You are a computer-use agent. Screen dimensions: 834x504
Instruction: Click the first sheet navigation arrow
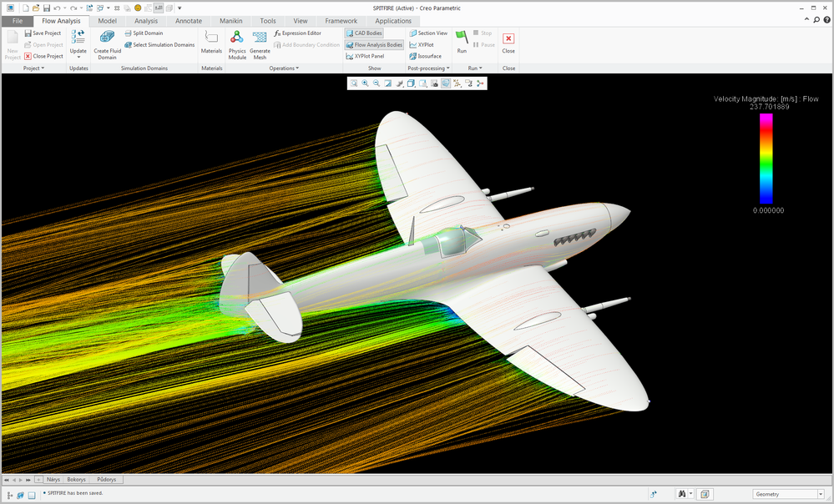[7, 480]
